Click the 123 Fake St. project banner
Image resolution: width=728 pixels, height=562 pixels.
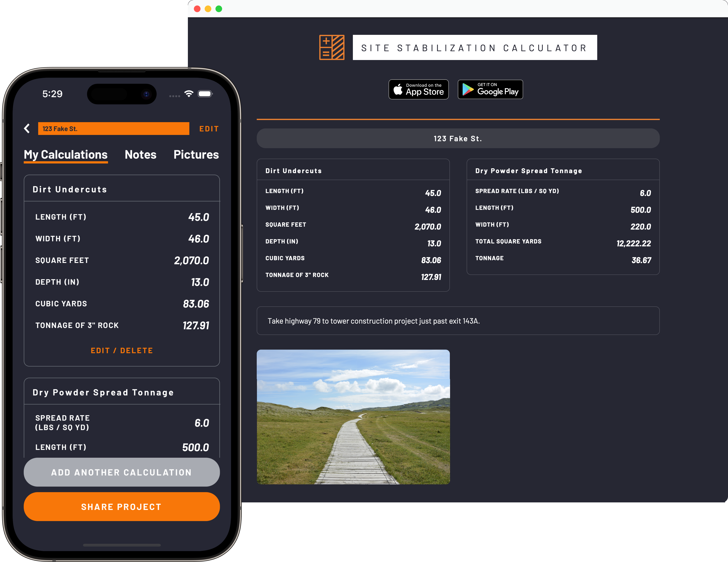458,139
